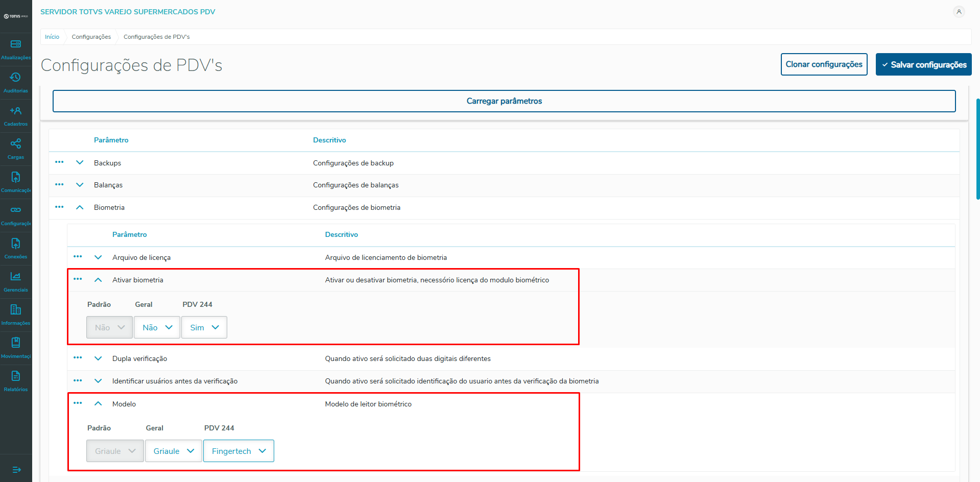Click the text Arquivo de licenciamento de biometria
Image resolution: width=980 pixels, height=482 pixels.
pyautogui.click(x=386, y=257)
